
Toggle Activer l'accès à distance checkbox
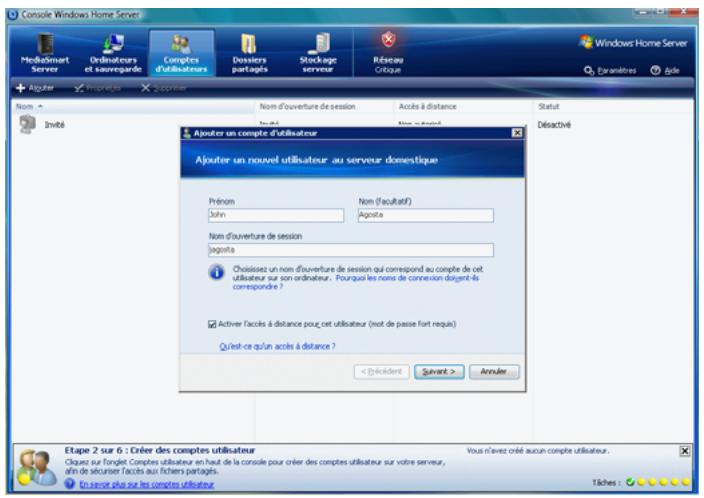212,324
